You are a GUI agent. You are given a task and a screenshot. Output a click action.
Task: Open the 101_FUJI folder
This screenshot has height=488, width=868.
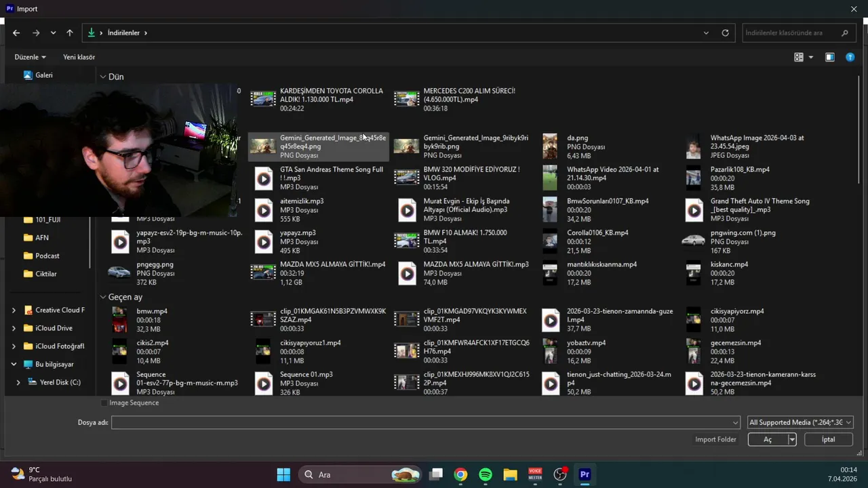[47, 220]
